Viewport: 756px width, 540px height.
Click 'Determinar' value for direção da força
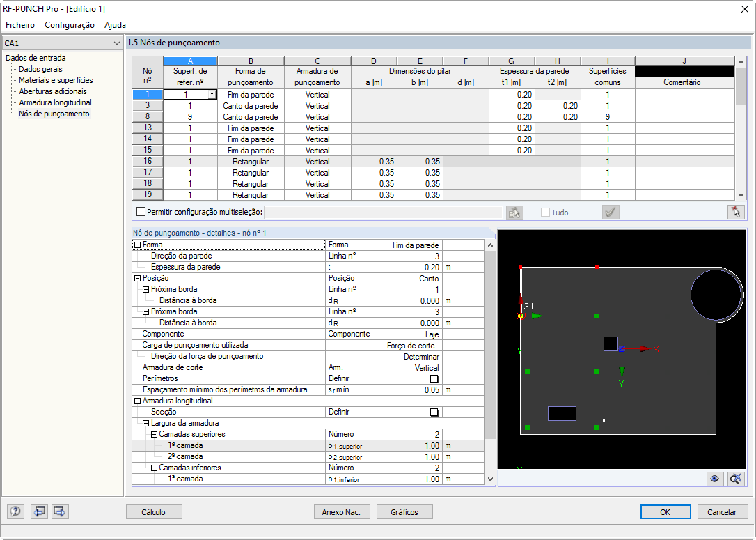(413, 357)
